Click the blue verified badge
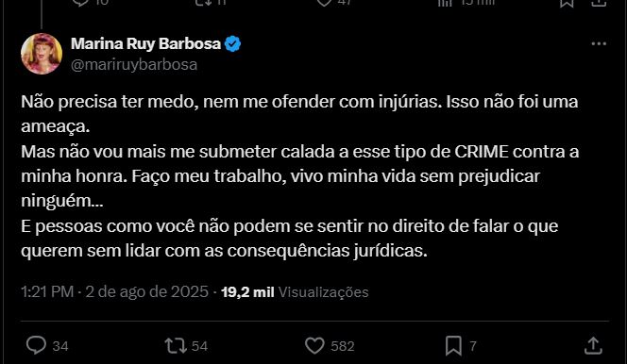The width and height of the screenshot is (627, 364). click(x=232, y=43)
